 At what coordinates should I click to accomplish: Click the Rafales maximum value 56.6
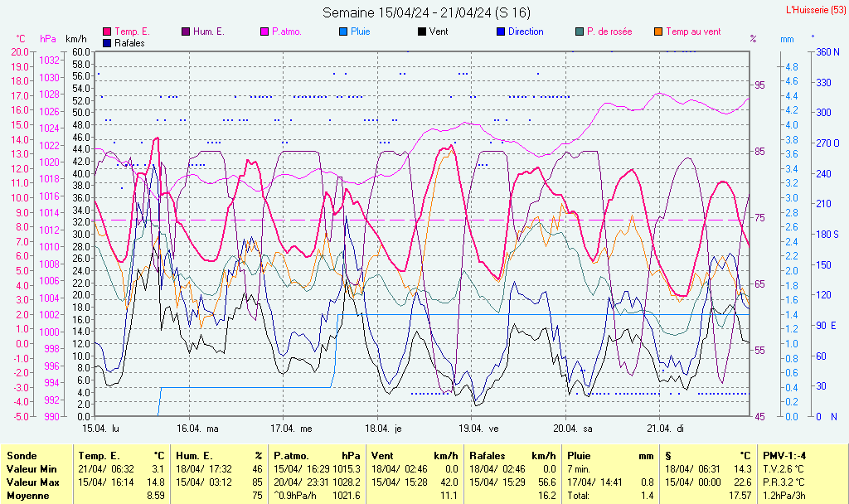click(x=546, y=482)
